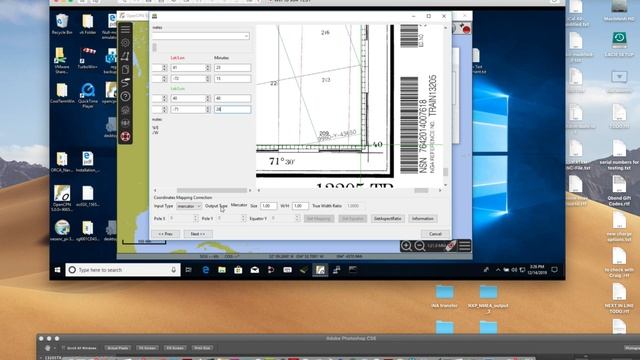
Task: Select the Create Route tool in OpenCPN
Action: tap(125, 56)
